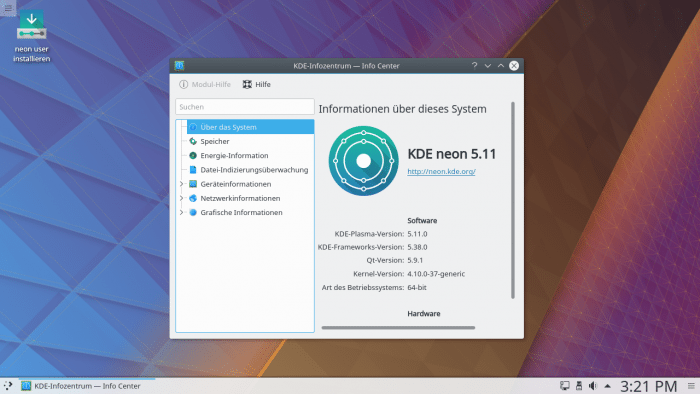700x394 pixels.
Task: Click the Netzwerkinformationen globe icon
Action: pyautogui.click(x=193, y=198)
